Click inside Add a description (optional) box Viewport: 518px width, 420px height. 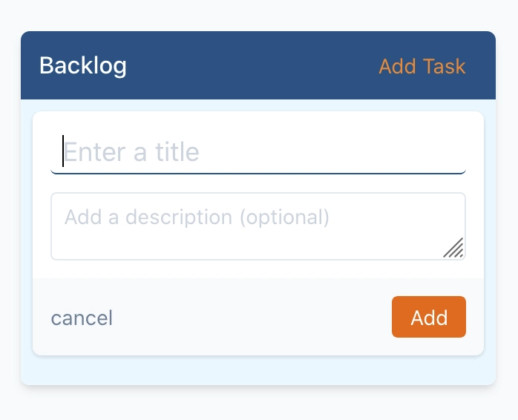click(223, 234)
